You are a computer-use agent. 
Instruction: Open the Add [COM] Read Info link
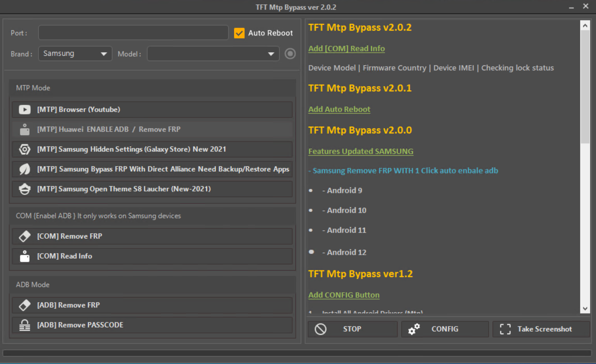click(347, 49)
